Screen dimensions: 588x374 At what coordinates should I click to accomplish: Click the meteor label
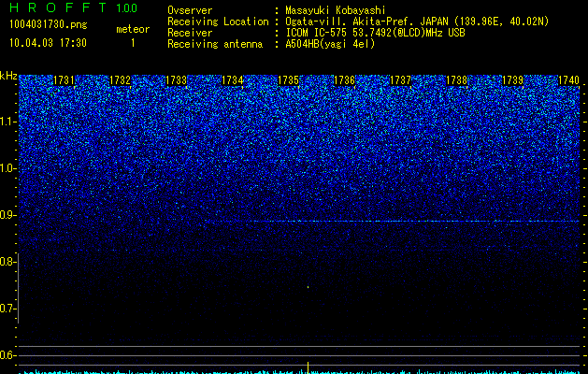pyautogui.click(x=133, y=29)
